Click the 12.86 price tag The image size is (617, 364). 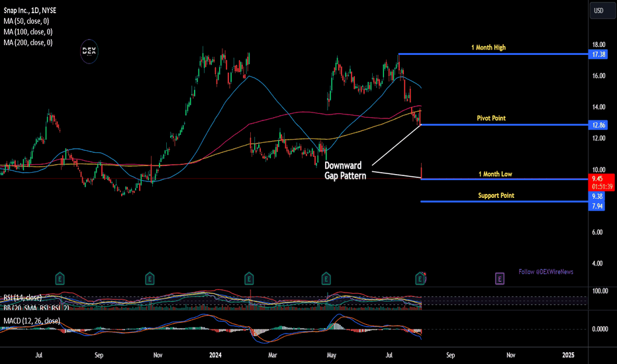[598, 125]
